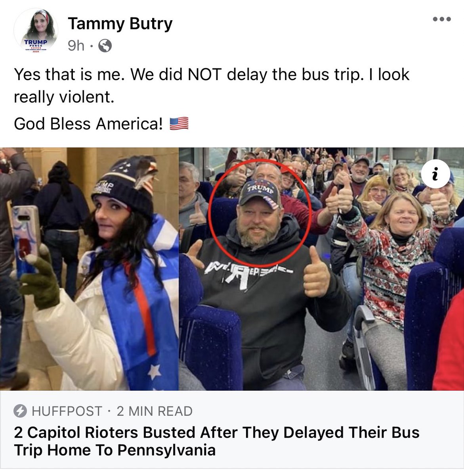The height and width of the screenshot is (476, 464).
Task: Click the lightning bolt instant article icon
Action: pyautogui.click(x=21, y=411)
